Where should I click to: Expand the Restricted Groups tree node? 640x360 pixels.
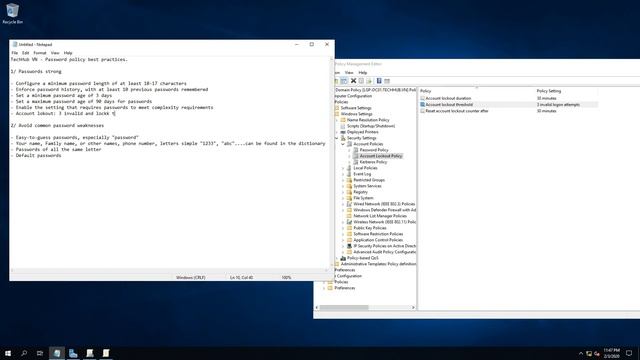click(343, 180)
